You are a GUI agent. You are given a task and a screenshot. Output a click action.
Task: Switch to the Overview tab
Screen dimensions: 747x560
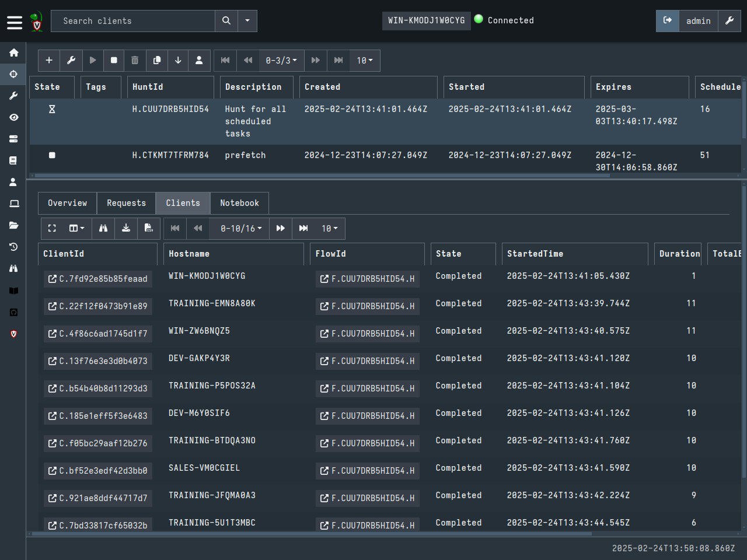(x=67, y=203)
